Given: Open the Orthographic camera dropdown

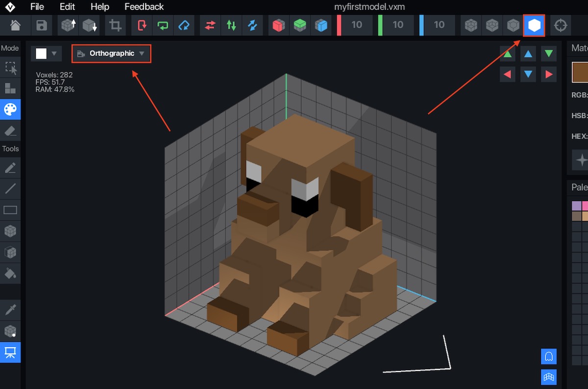Looking at the screenshot, I should [112, 53].
